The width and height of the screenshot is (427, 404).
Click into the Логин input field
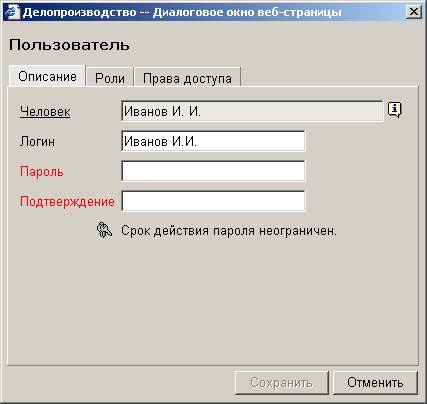(x=213, y=141)
